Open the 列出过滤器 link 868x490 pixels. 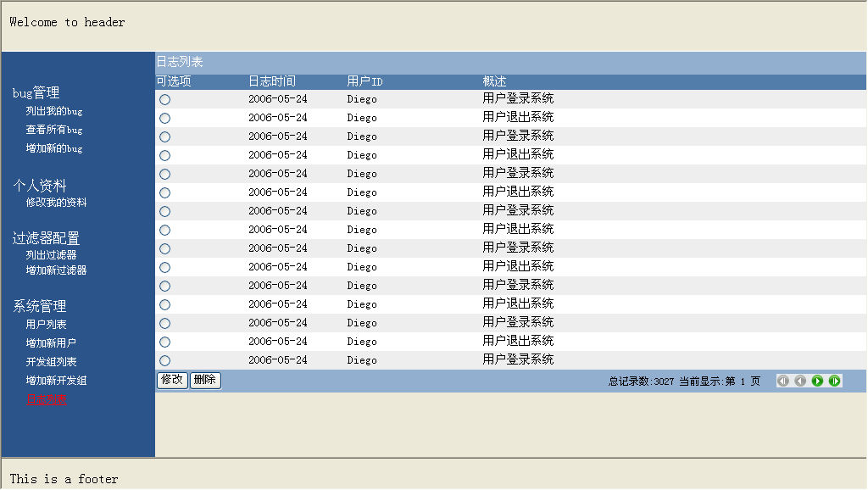pyautogui.click(x=51, y=255)
